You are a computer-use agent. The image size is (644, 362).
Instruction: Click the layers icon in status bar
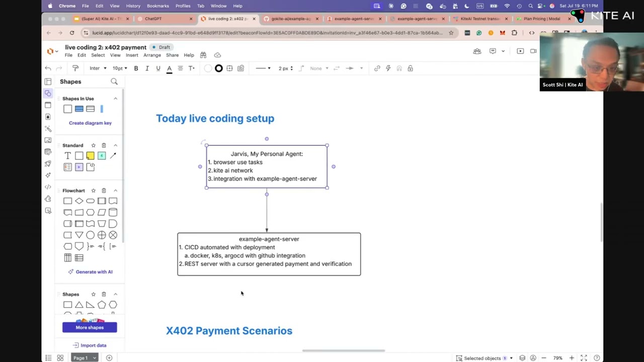[522, 358]
